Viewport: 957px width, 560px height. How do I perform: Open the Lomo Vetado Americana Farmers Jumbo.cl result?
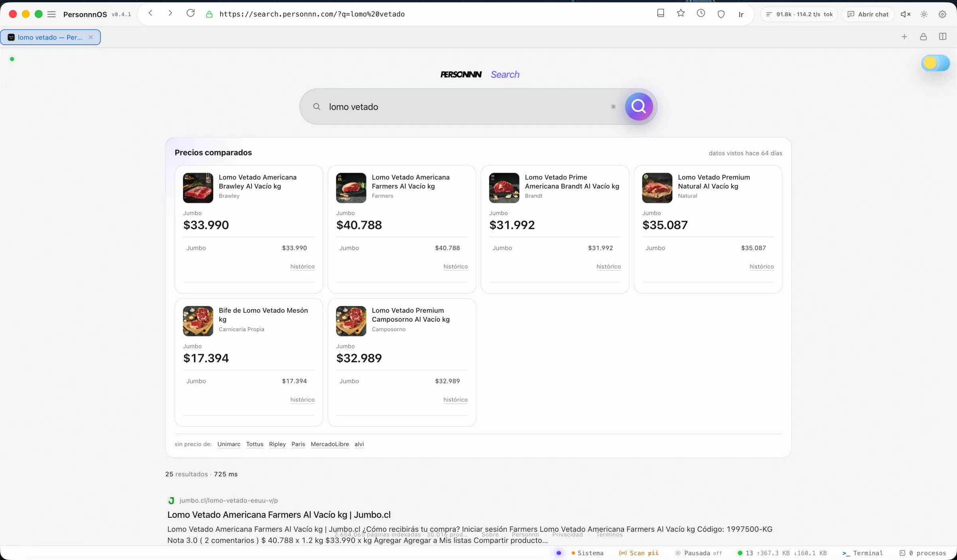coord(279,515)
